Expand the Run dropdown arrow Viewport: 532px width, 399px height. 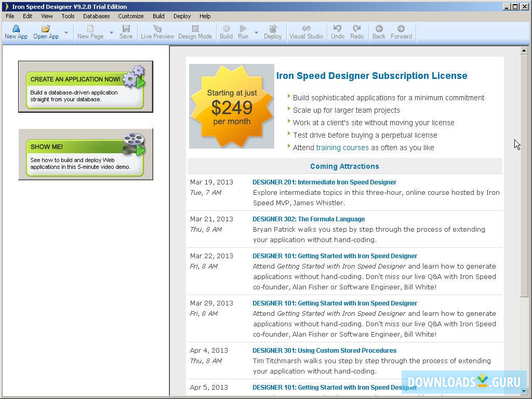coord(256,33)
